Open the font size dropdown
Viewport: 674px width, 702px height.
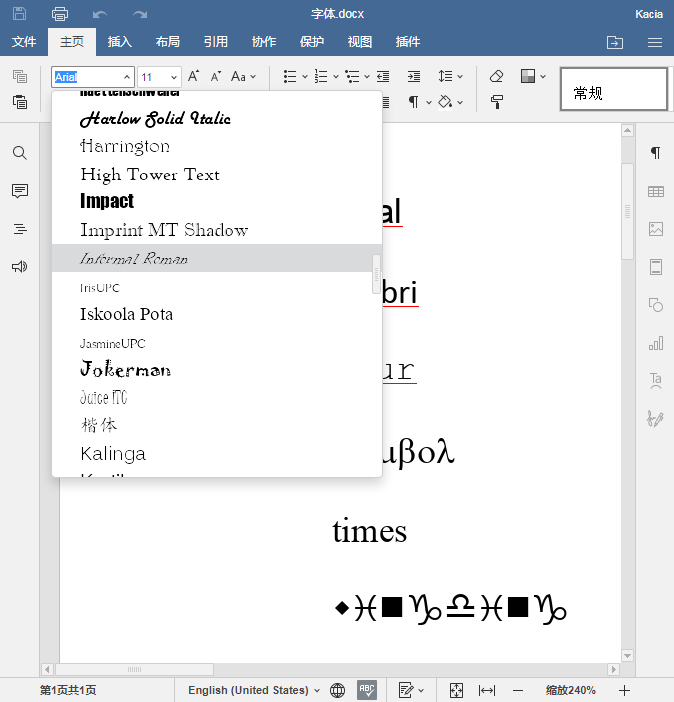pos(174,77)
